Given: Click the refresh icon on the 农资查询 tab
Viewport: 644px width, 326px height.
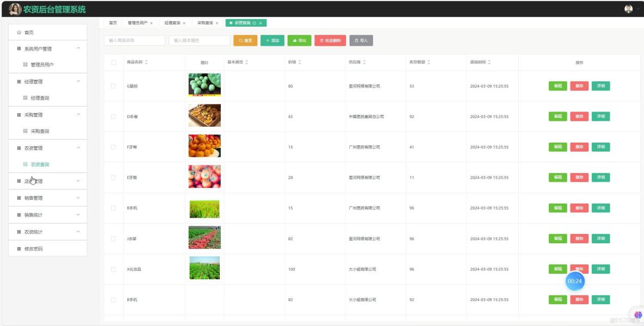Looking at the screenshot, I should pos(254,23).
